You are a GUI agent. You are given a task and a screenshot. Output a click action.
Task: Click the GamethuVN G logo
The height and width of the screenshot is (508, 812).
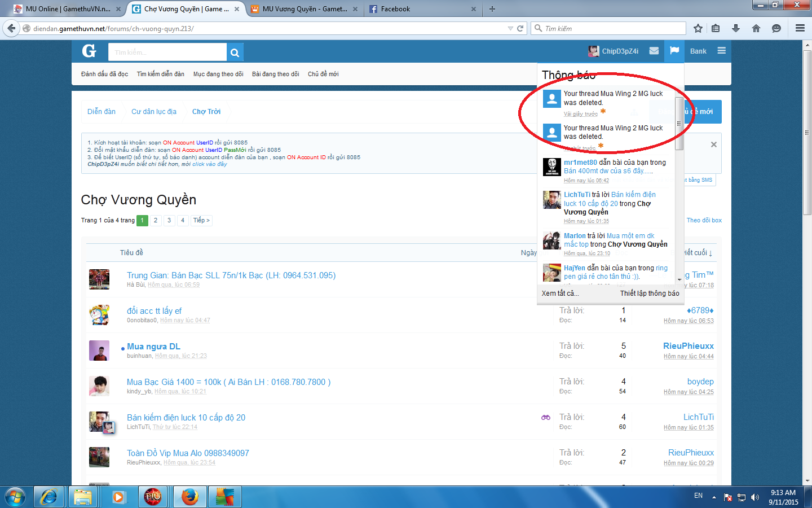(x=89, y=51)
